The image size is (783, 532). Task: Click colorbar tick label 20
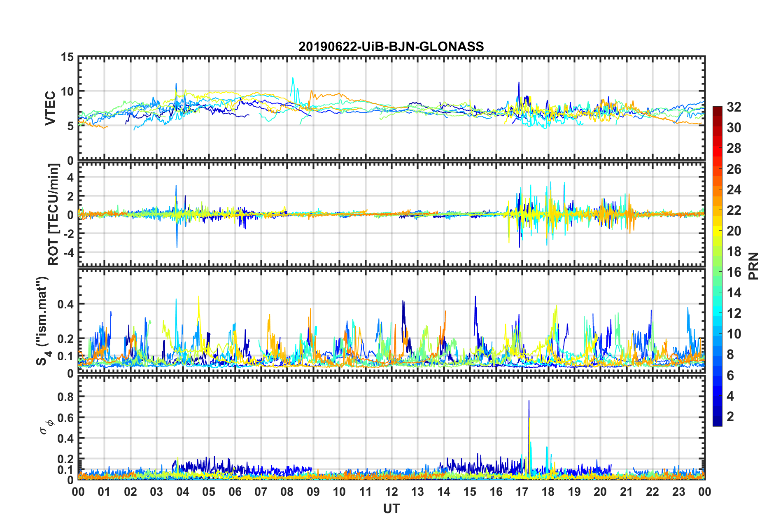(x=734, y=231)
